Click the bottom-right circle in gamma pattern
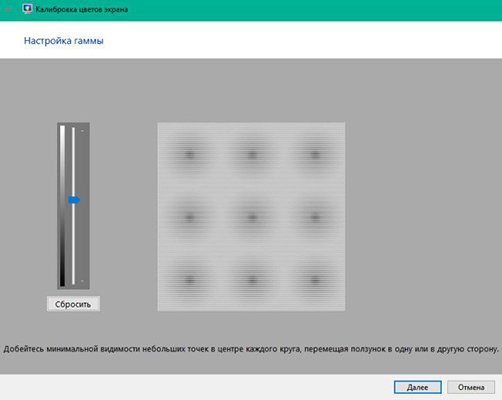Screen dimensions: 502x400 [314, 280]
